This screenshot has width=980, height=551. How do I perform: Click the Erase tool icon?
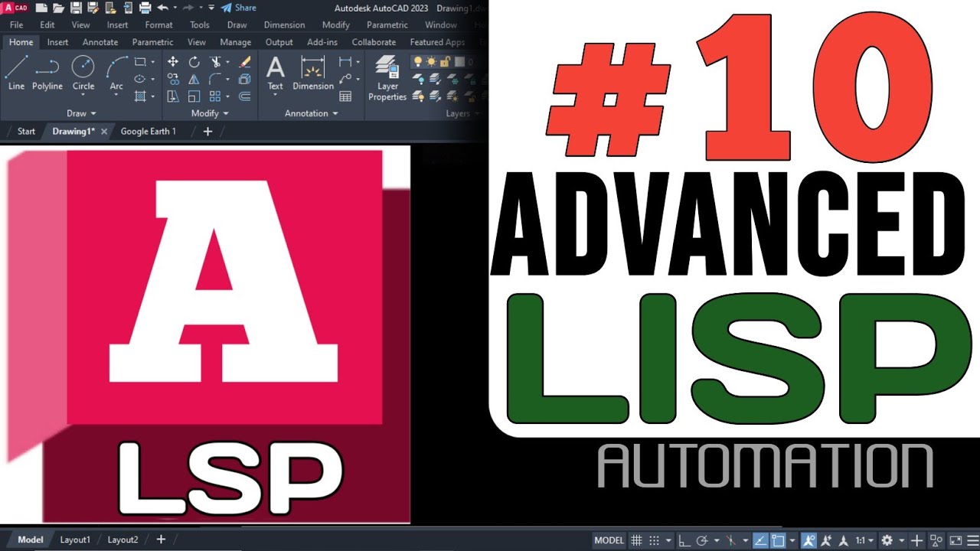(245, 62)
